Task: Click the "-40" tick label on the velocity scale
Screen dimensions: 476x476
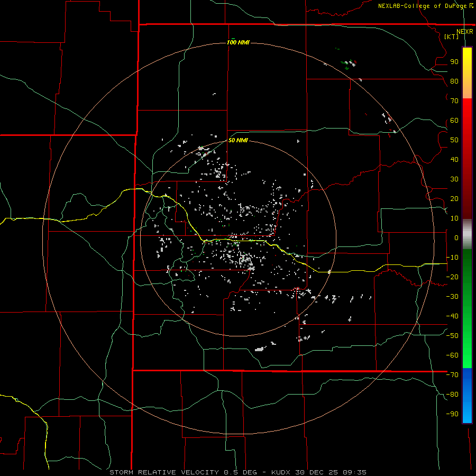Action: tap(452, 316)
